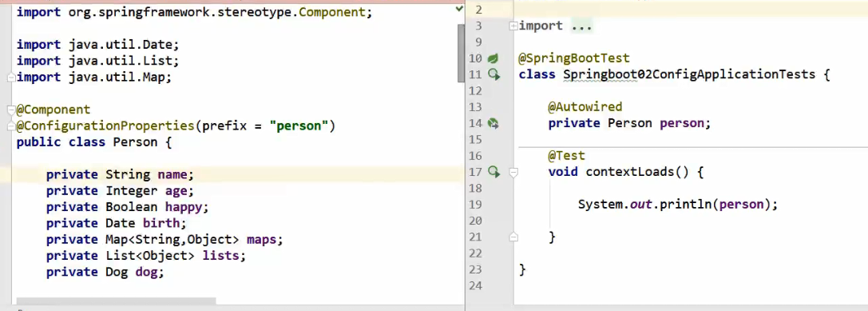
Task: Click Date type of birth field
Action: tap(120, 223)
